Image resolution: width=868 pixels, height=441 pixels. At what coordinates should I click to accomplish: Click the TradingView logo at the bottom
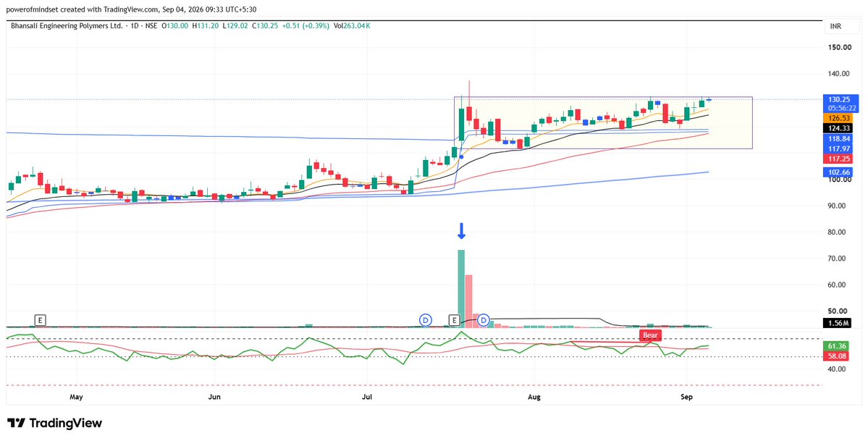coord(54,423)
